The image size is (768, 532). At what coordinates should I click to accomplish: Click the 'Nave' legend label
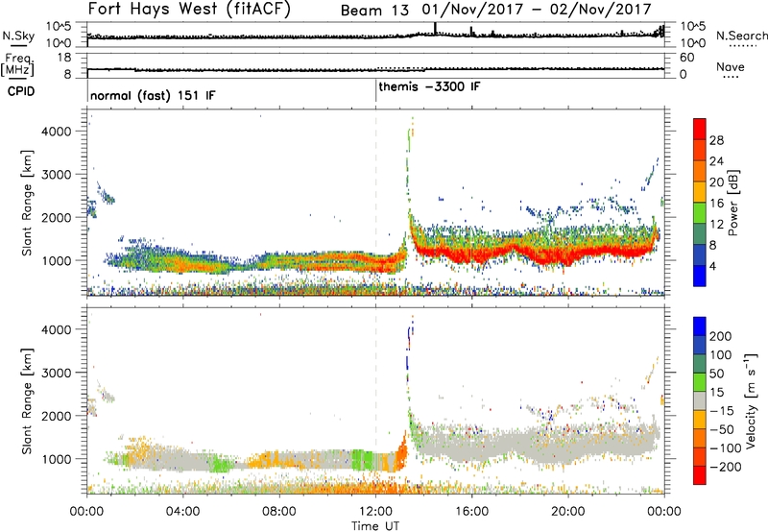(x=730, y=66)
